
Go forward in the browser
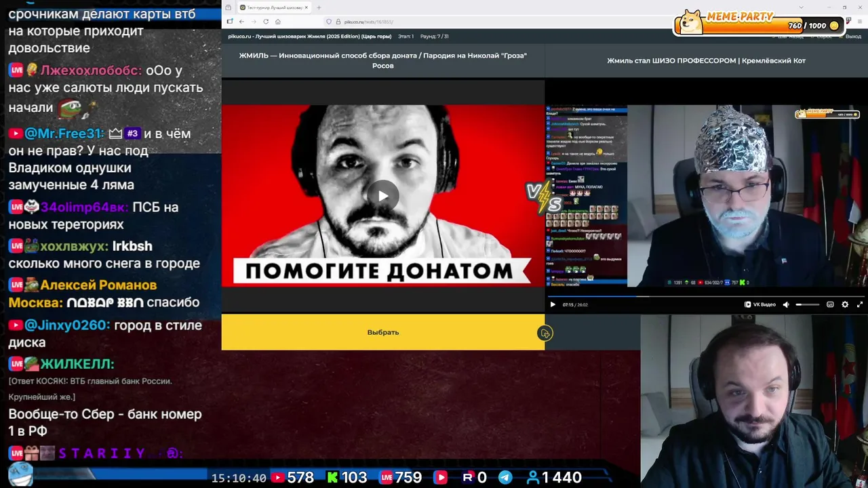[254, 22]
